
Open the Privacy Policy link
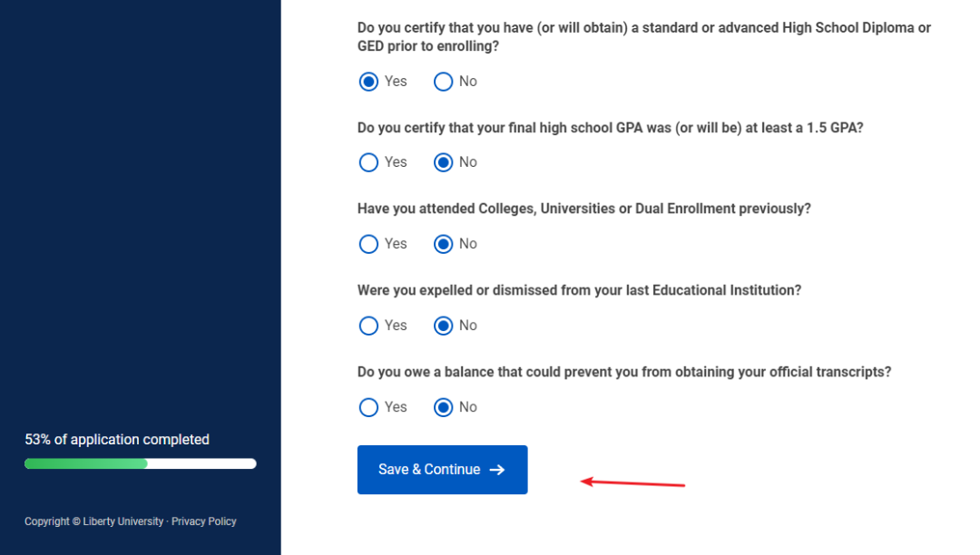[204, 521]
